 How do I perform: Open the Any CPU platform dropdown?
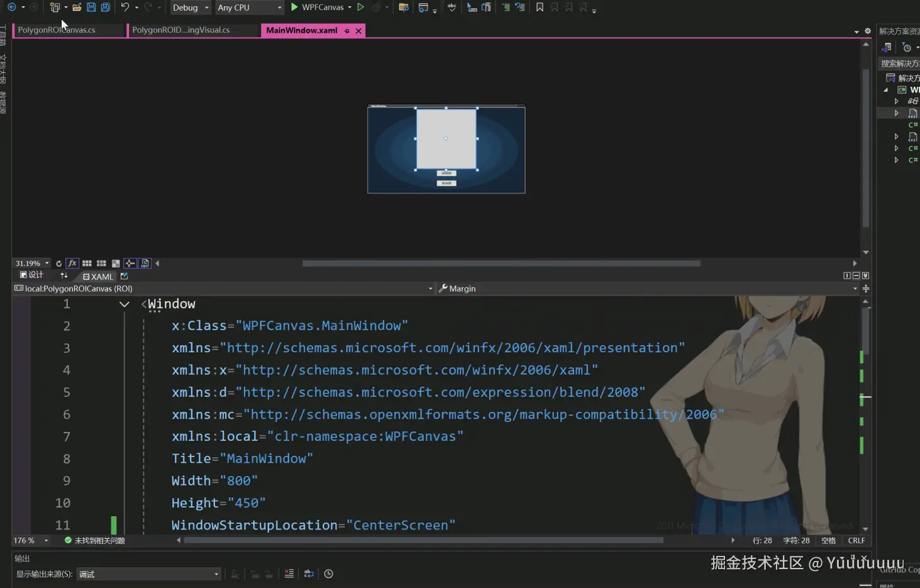coord(249,8)
